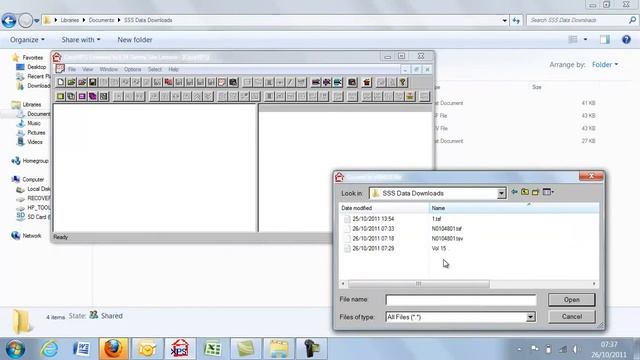This screenshot has width=640, height=360.
Task: Click Explorer Back navigation button
Action: pyautogui.click(x=9, y=20)
